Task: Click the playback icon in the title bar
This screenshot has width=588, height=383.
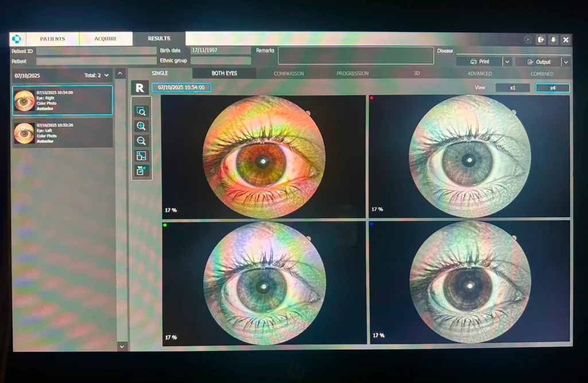Action: point(527,39)
